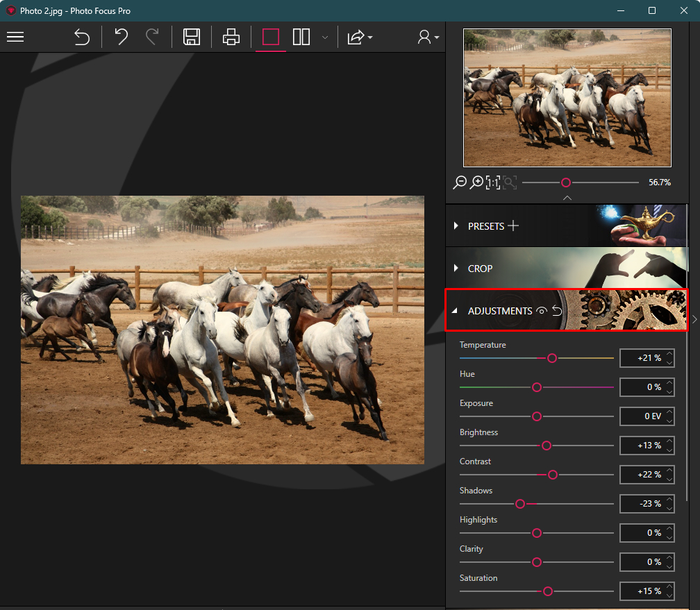Open the user account menu
700x610 pixels.
pos(428,37)
